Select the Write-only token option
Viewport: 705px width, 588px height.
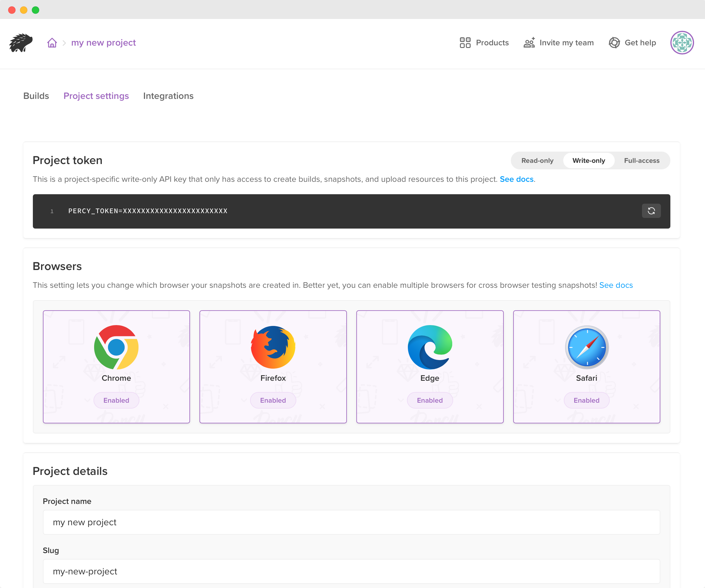click(588, 160)
